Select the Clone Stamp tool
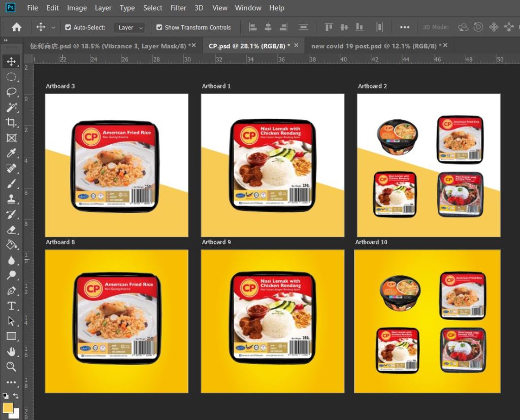This screenshot has width=520, height=420. [11, 199]
